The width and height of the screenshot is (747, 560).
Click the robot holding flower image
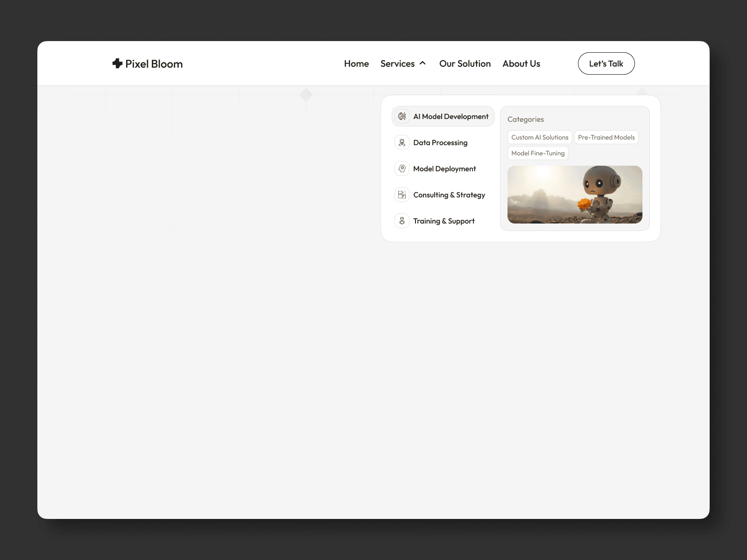pyautogui.click(x=575, y=195)
